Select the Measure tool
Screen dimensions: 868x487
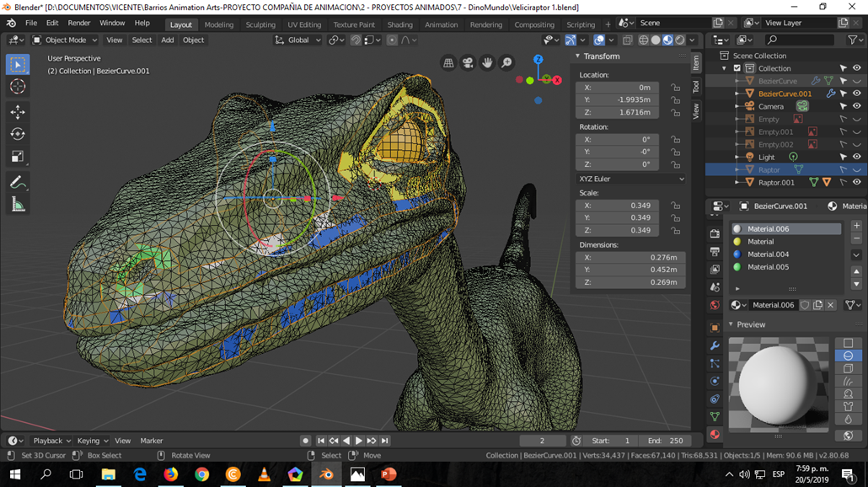point(18,204)
